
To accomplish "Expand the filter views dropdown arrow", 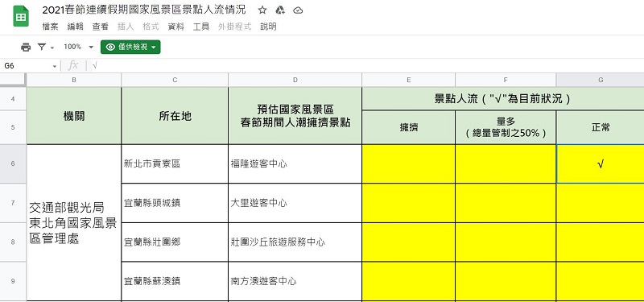I will point(52,48).
